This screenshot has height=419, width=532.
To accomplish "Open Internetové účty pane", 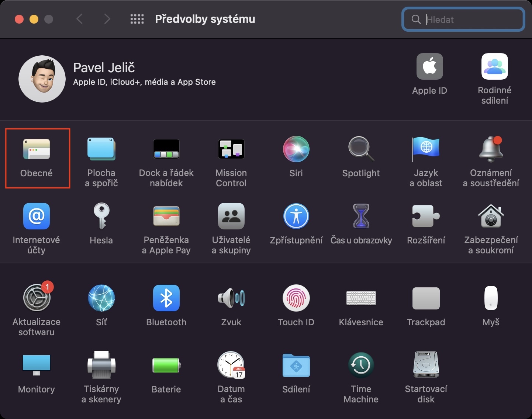I will point(37,229).
